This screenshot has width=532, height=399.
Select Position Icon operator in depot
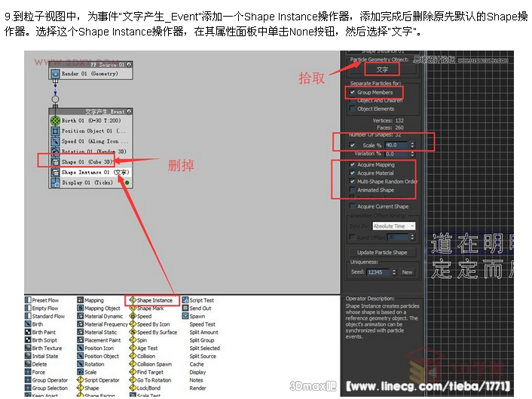pyautogui.click(x=81, y=348)
